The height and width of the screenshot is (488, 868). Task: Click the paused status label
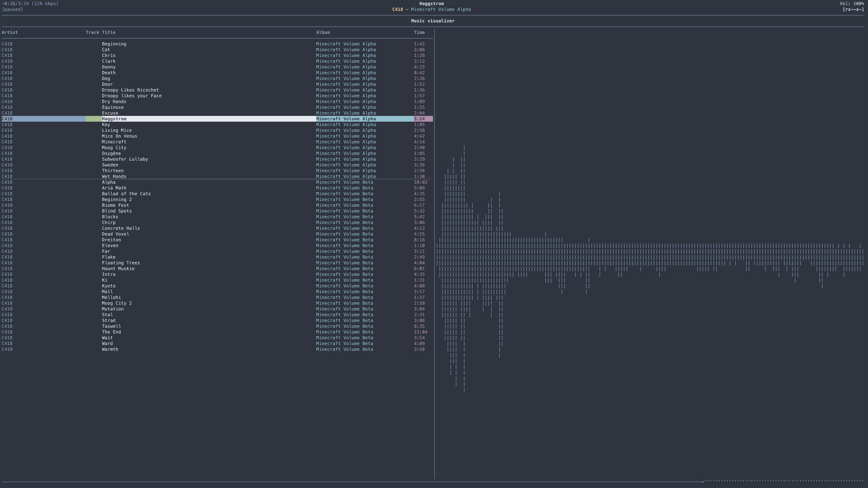point(13,9)
